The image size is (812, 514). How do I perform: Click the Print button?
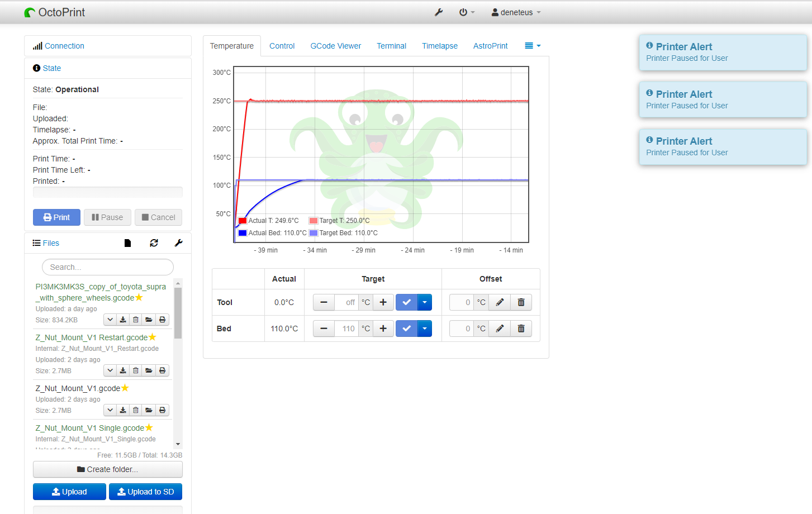[x=56, y=217]
